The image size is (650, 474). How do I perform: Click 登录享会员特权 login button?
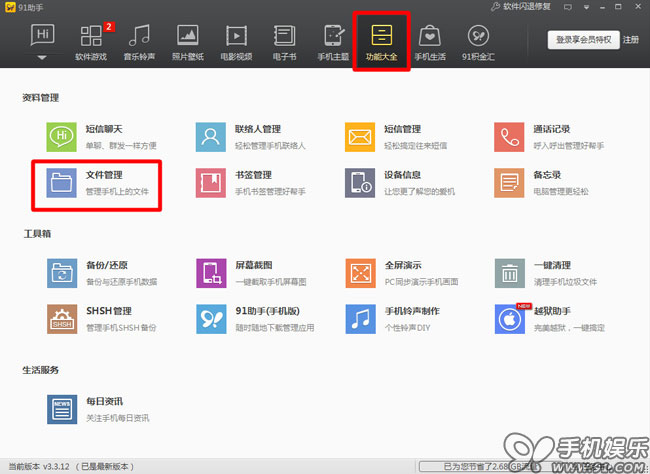point(582,40)
